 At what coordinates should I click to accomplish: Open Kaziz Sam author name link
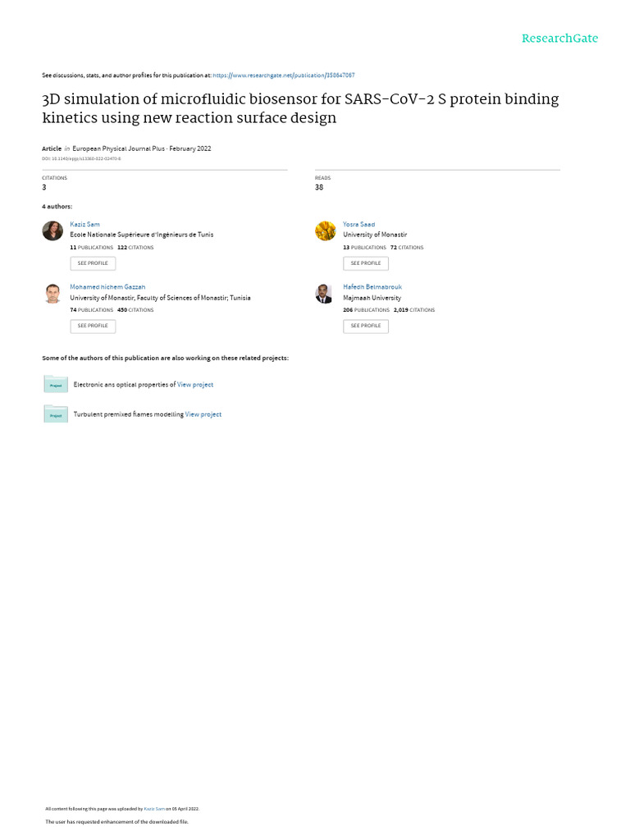click(x=84, y=224)
